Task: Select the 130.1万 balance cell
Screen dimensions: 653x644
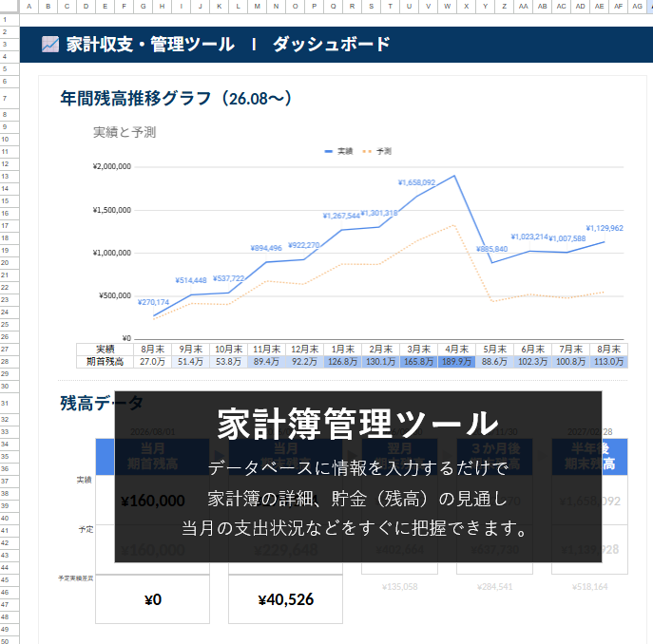Action: 381,362
